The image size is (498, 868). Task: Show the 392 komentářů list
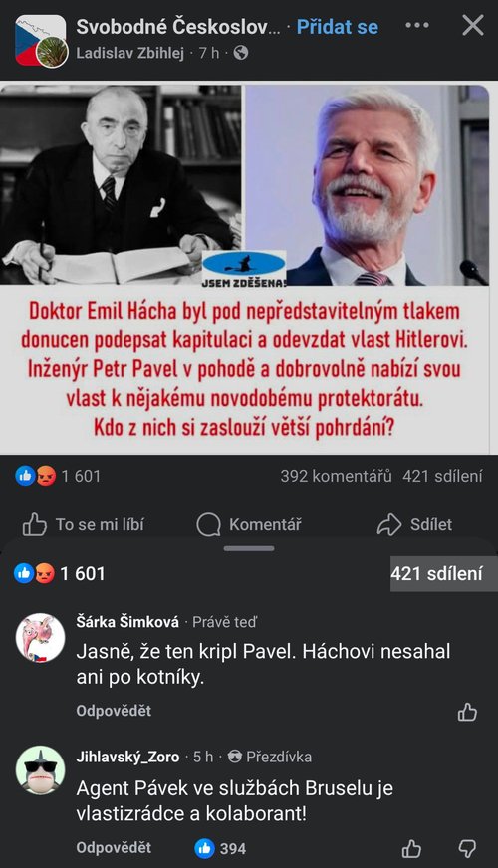(336, 476)
